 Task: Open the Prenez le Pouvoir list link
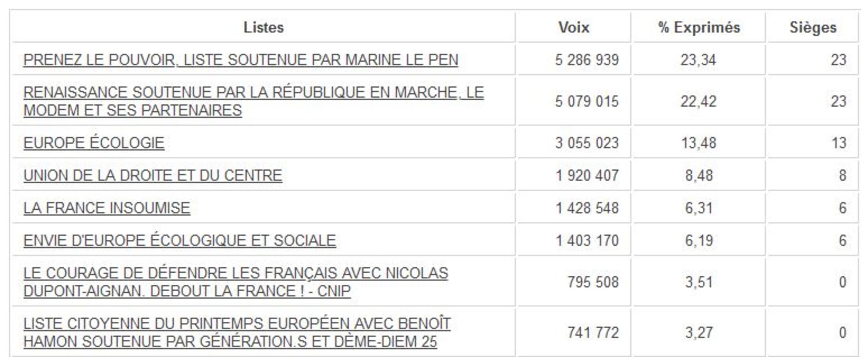pos(241,60)
